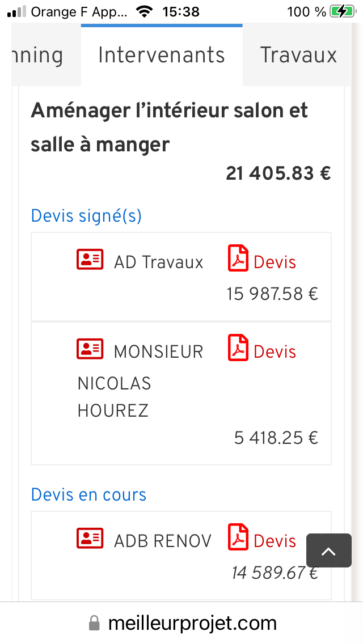The image size is (363, 644).
Task: Open PDF icon for Nicolas Hourez quote
Action: pyautogui.click(x=238, y=348)
